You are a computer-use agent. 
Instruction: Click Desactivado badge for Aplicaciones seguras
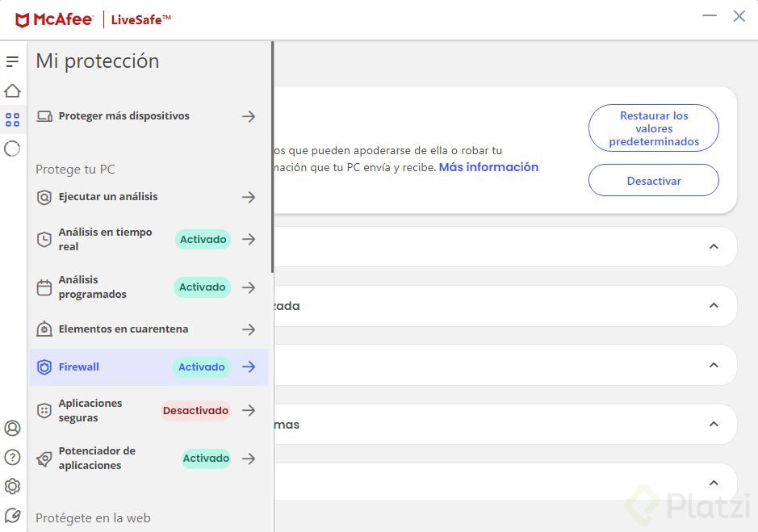coord(195,411)
